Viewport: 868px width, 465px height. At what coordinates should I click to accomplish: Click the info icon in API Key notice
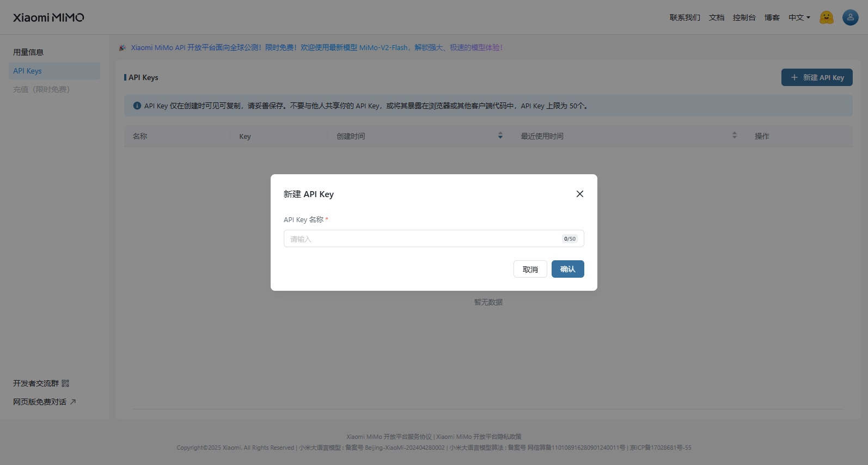click(137, 106)
